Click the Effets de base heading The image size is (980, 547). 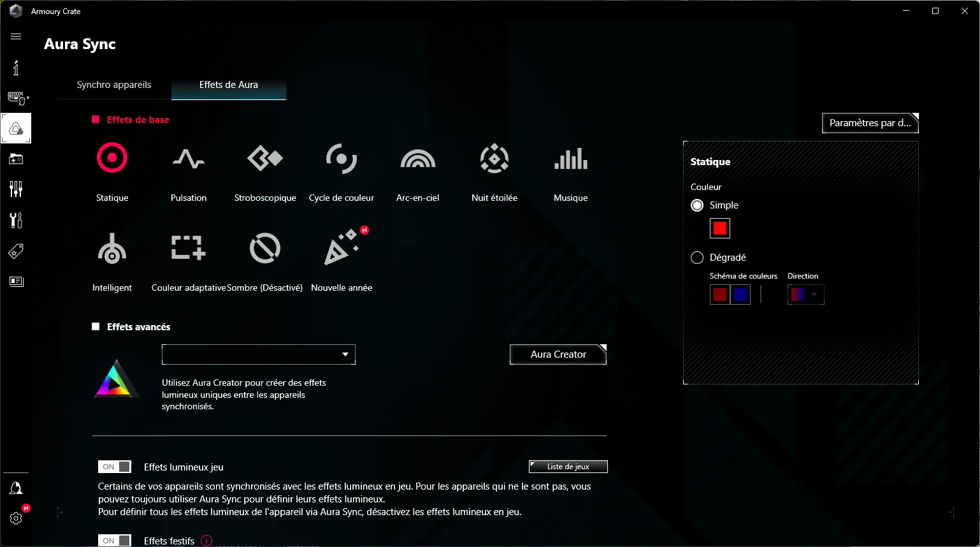[x=138, y=120]
